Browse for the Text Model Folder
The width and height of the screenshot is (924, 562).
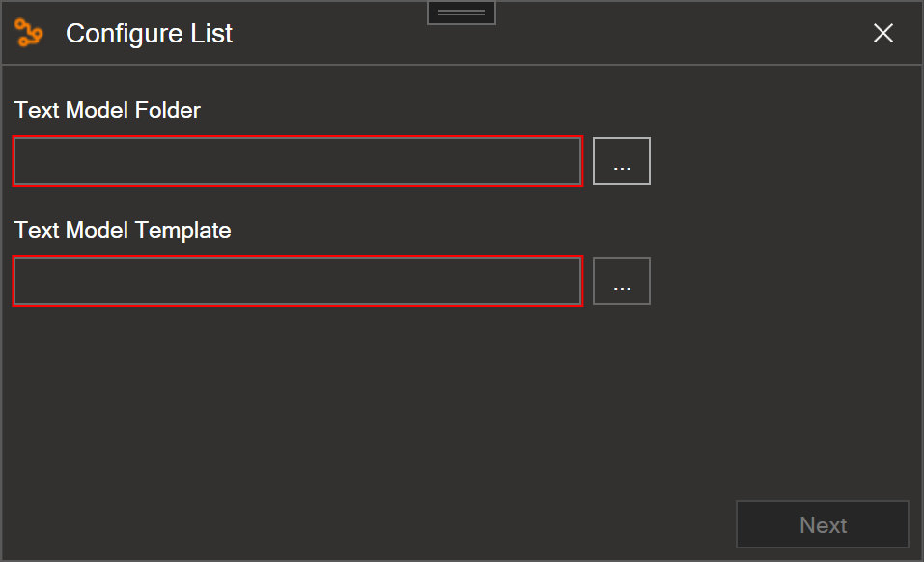tap(622, 161)
